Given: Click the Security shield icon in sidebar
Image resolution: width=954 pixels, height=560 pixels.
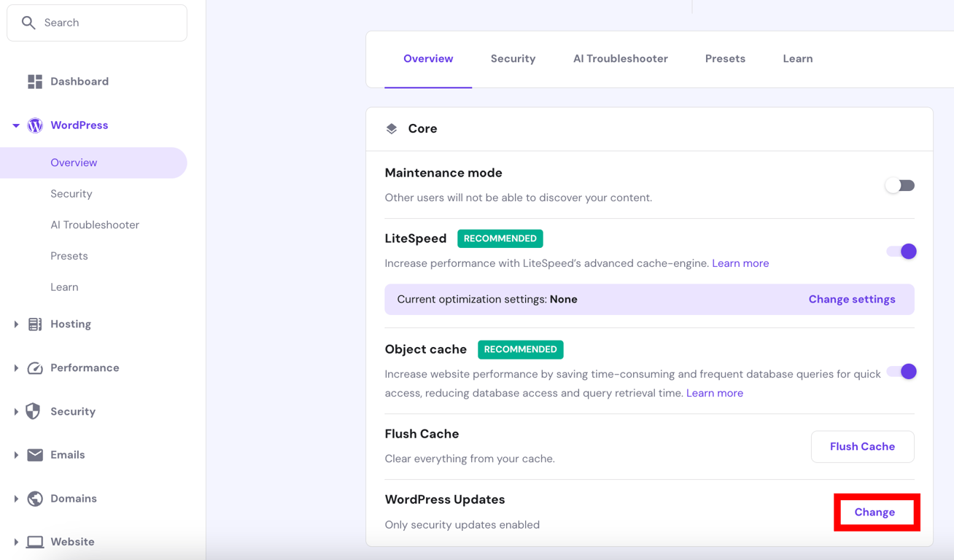Looking at the screenshot, I should 34,411.
